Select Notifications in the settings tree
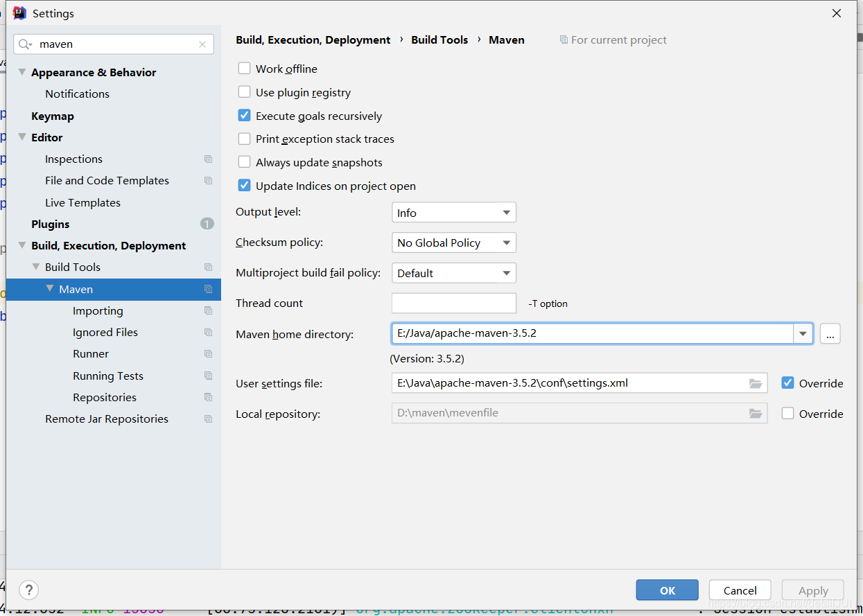 click(78, 94)
